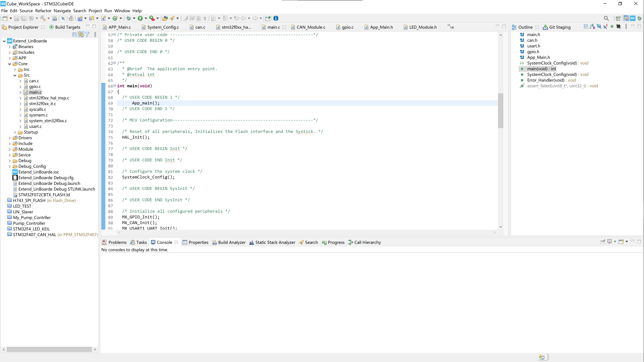Open search magnifier in top-right toolbar
Viewport: 644px width, 362px height.
pyautogui.click(x=606, y=18)
